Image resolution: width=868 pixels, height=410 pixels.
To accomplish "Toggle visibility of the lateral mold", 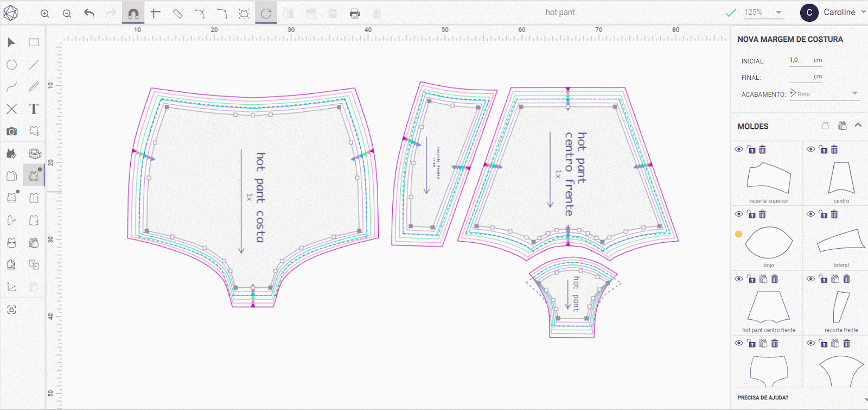I will coord(810,214).
